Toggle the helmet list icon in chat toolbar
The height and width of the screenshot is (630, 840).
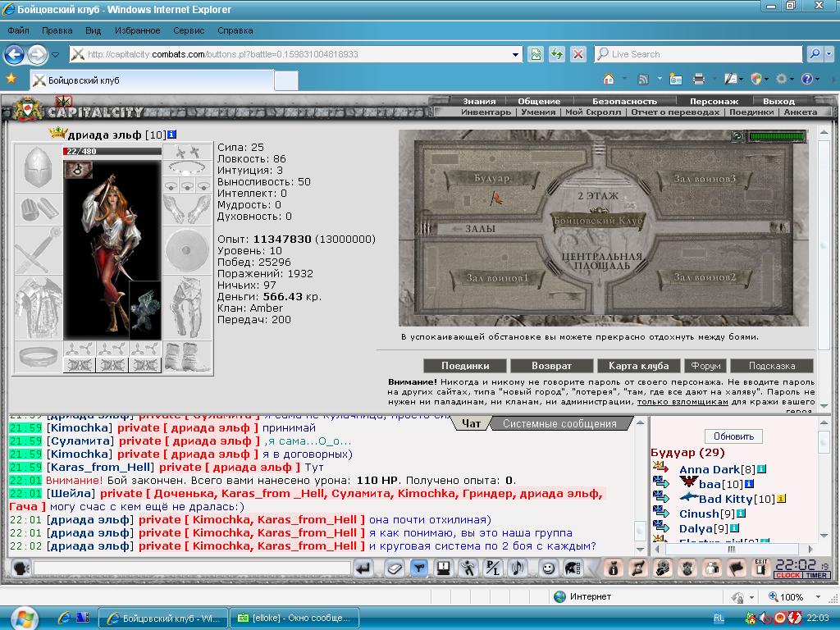[573, 568]
